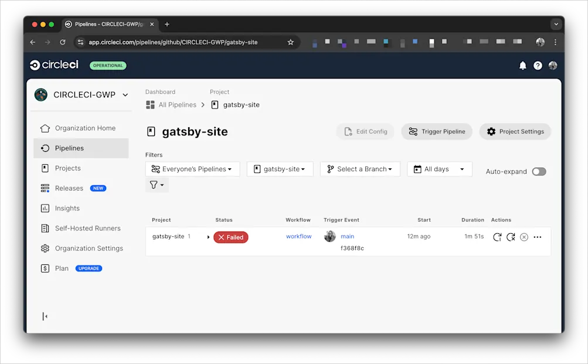Click the cancel workflow icon
The image size is (588, 364).
[x=524, y=237]
